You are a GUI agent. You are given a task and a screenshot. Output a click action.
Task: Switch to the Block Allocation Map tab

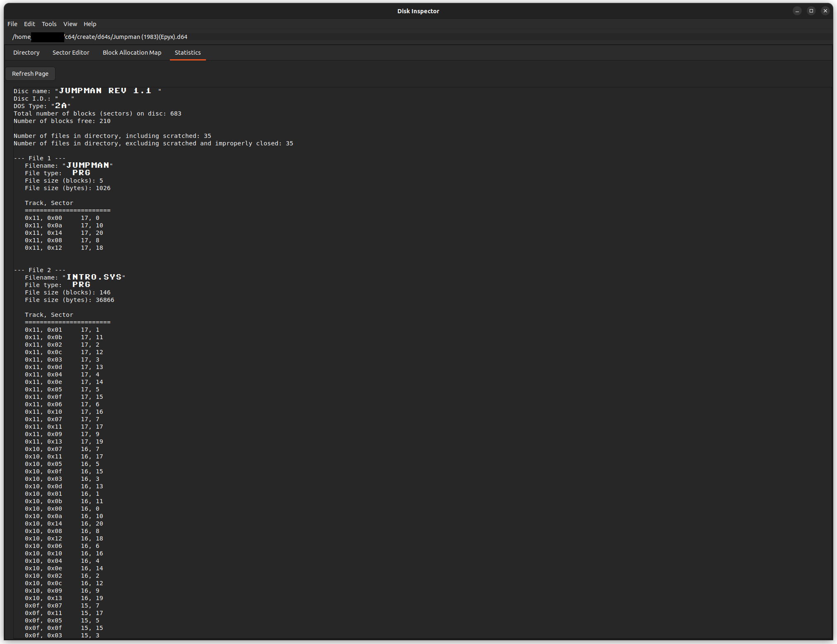(x=132, y=53)
